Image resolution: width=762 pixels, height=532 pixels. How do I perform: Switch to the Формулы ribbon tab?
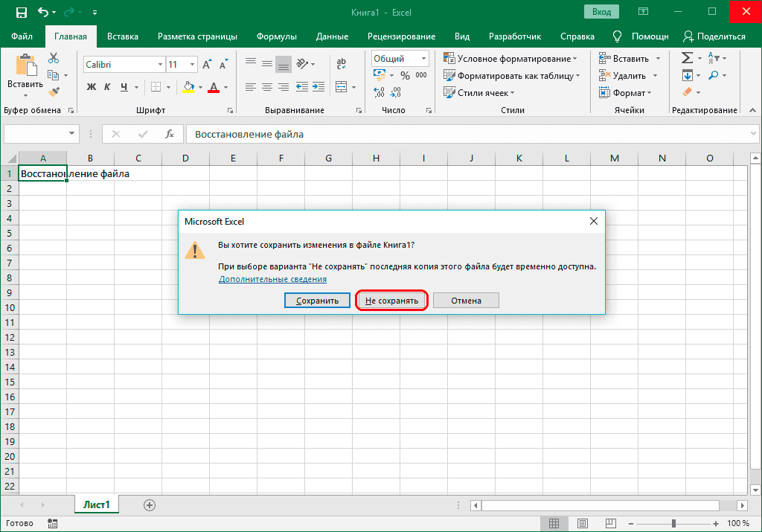[x=276, y=36]
